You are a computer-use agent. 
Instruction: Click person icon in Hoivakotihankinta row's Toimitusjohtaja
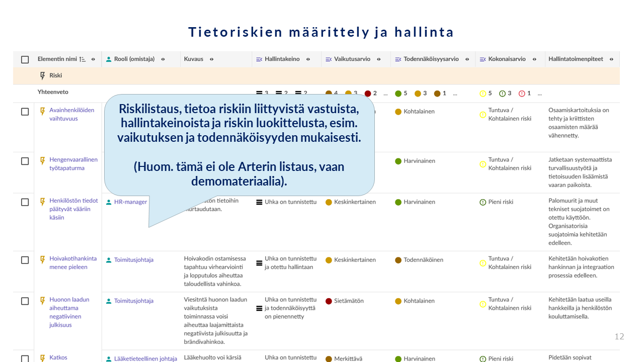pyautogui.click(x=109, y=260)
